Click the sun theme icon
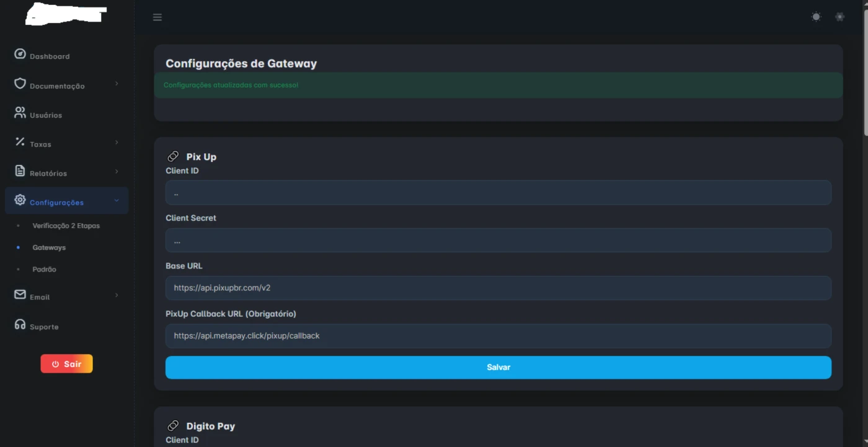 click(x=816, y=17)
